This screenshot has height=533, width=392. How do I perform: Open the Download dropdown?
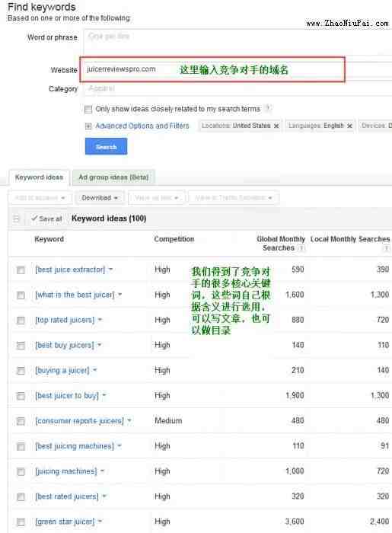100,198
